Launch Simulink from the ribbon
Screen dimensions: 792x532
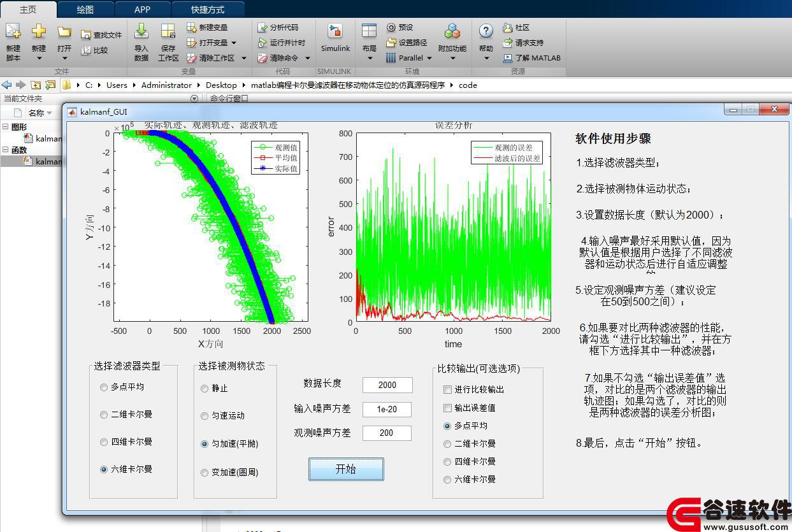335,38
